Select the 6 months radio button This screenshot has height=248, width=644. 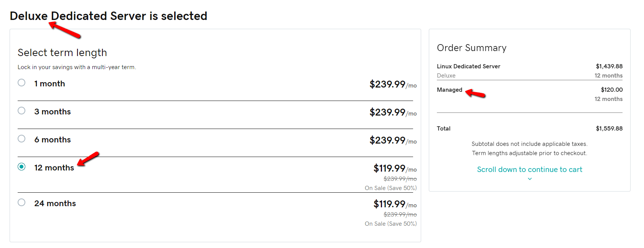point(21,139)
